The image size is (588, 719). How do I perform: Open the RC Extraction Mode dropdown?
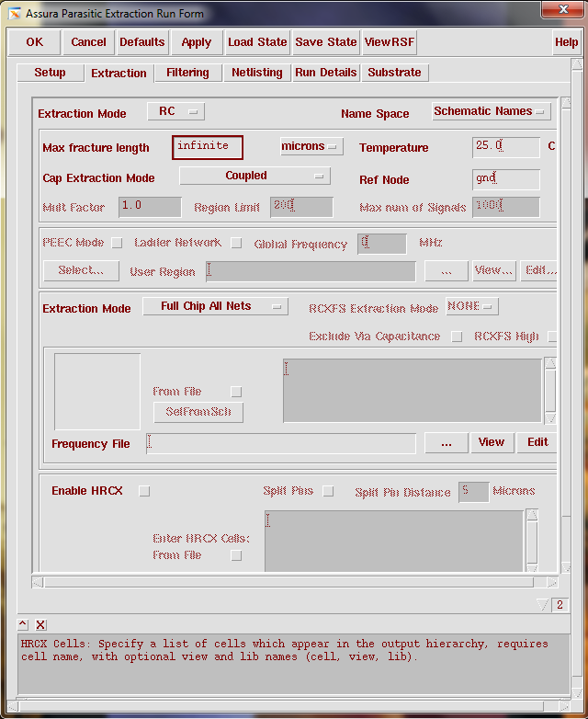(x=176, y=111)
